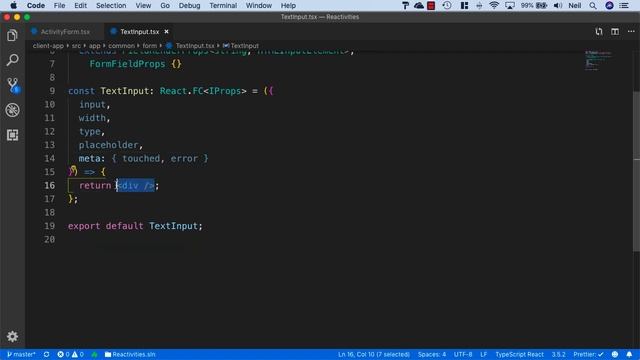Open the Manage gear settings menu
The width and height of the screenshot is (640, 360).
tap(12, 336)
